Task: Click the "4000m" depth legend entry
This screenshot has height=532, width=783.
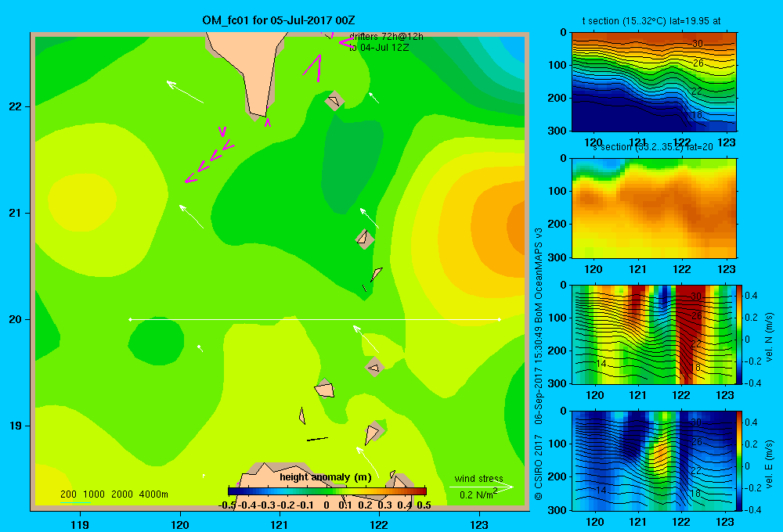Action: pyautogui.click(x=153, y=494)
